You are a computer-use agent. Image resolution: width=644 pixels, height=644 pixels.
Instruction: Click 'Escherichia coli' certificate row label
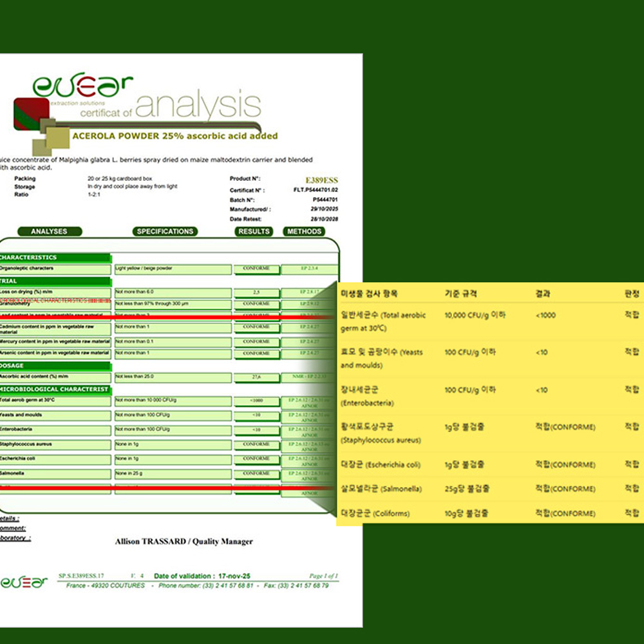coord(55,459)
